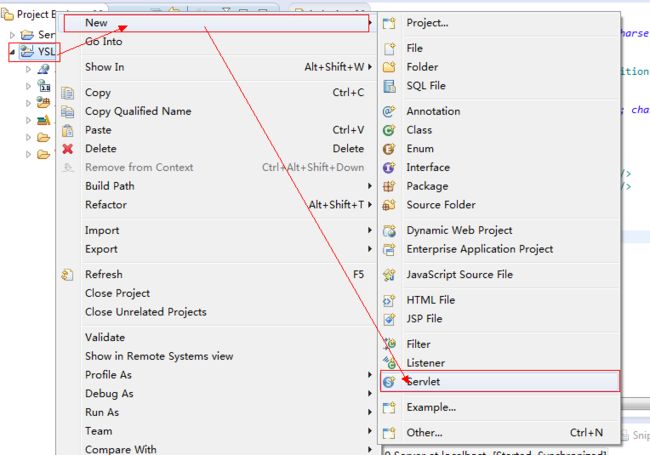Collapse the YSL project tree node
The width and height of the screenshot is (650, 455).
pos(12,52)
